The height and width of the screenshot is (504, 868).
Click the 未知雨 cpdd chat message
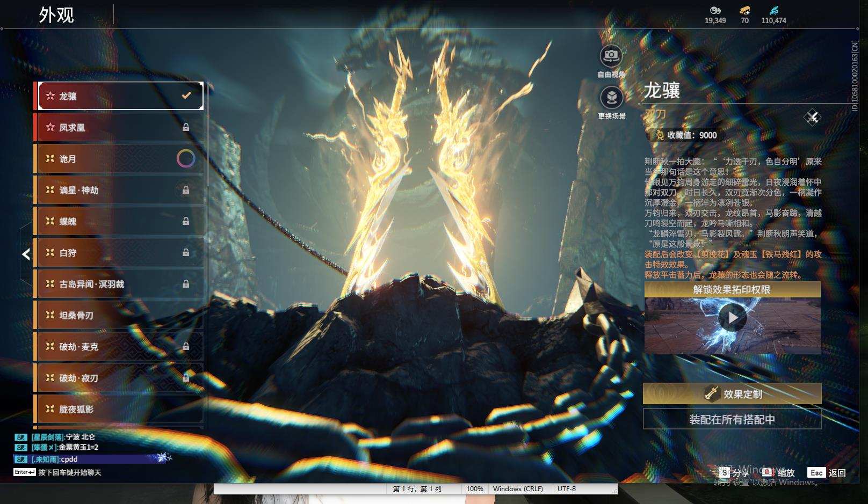tap(54, 459)
